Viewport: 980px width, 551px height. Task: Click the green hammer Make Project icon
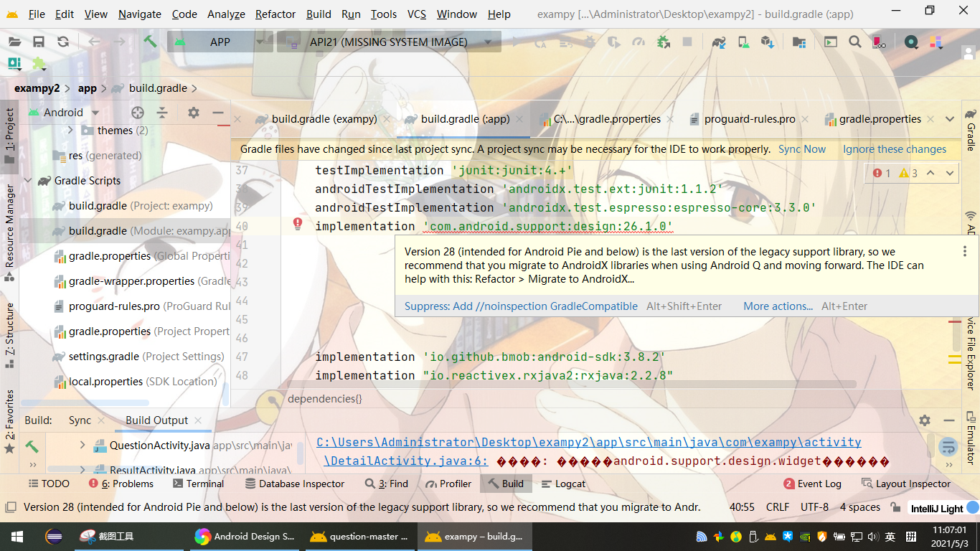coord(150,42)
